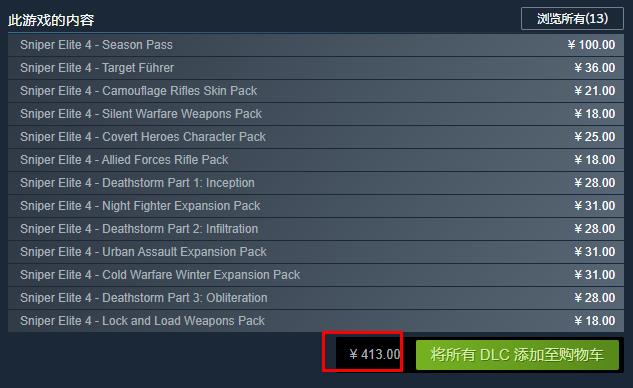The height and width of the screenshot is (388, 633).
Task: Click the ¥ 36.00 price label
Action: click(x=595, y=68)
